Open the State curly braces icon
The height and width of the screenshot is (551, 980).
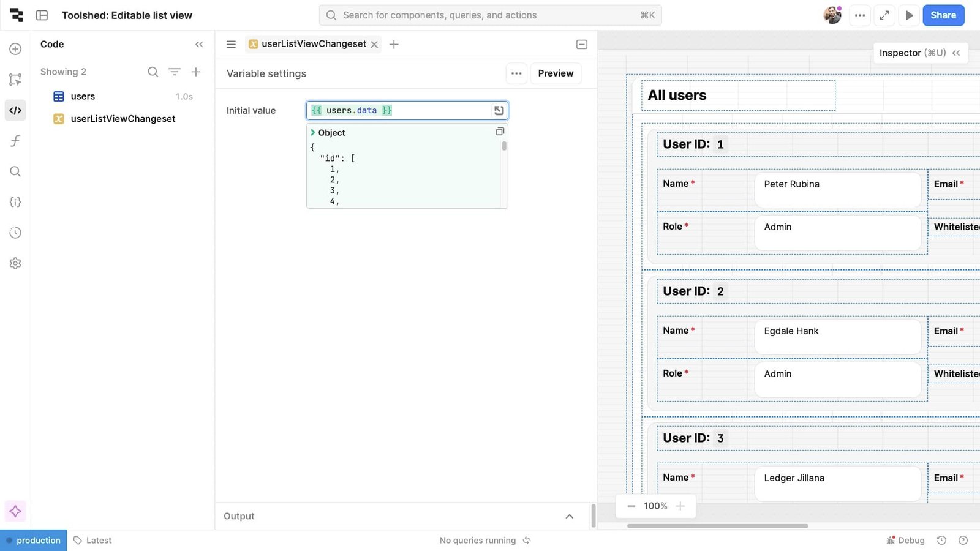tap(15, 202)
